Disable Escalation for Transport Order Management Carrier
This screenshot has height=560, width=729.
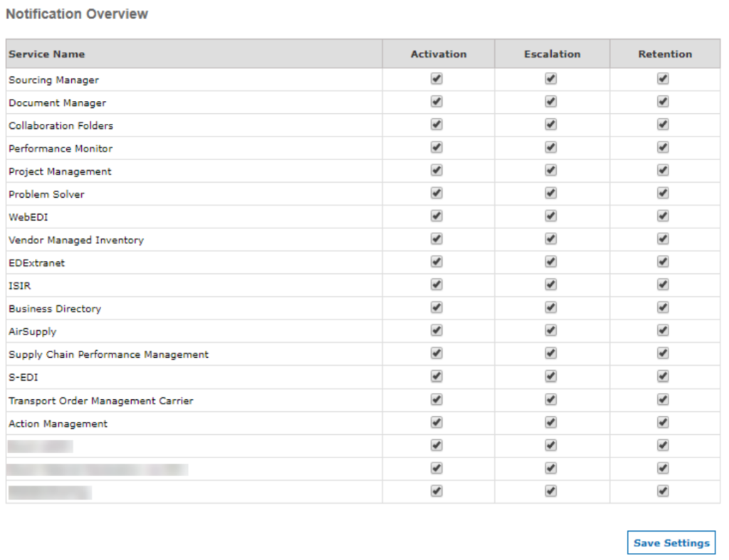pyautogui.click(x=550, y=400)
